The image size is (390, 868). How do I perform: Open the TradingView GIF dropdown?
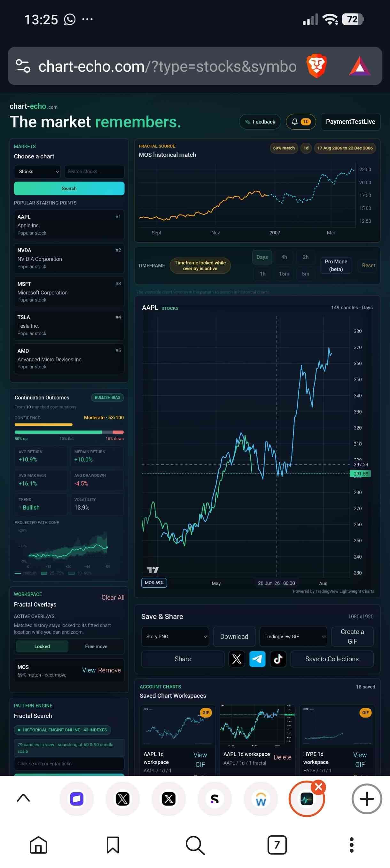(293, 637)
